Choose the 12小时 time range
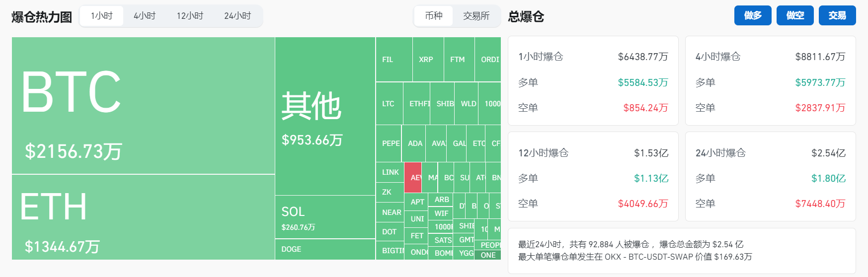The height and width of the screenshot is (277, 868). pyautogui.click(x=190, y=16)
